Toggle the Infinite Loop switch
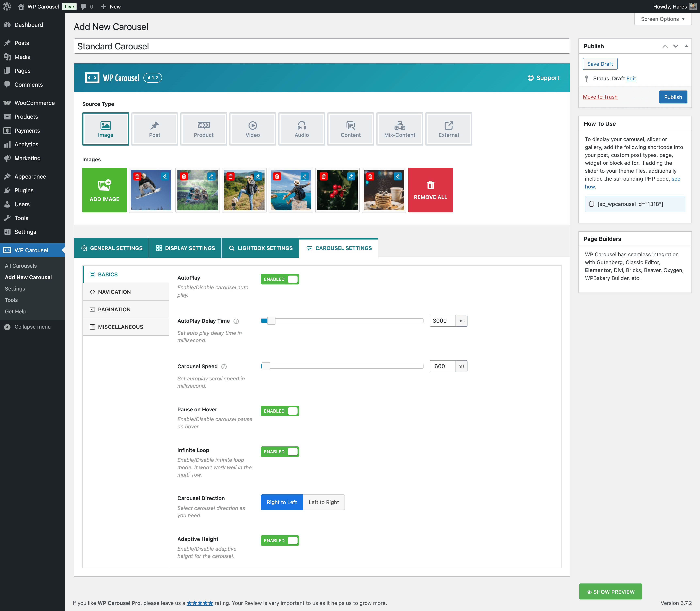This screenshot has height=611, width=700. 280,452
